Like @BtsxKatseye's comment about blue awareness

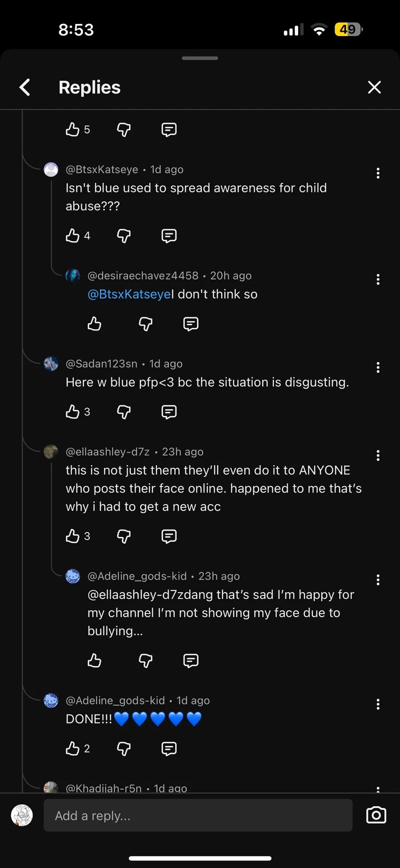[x=72, y=236]
